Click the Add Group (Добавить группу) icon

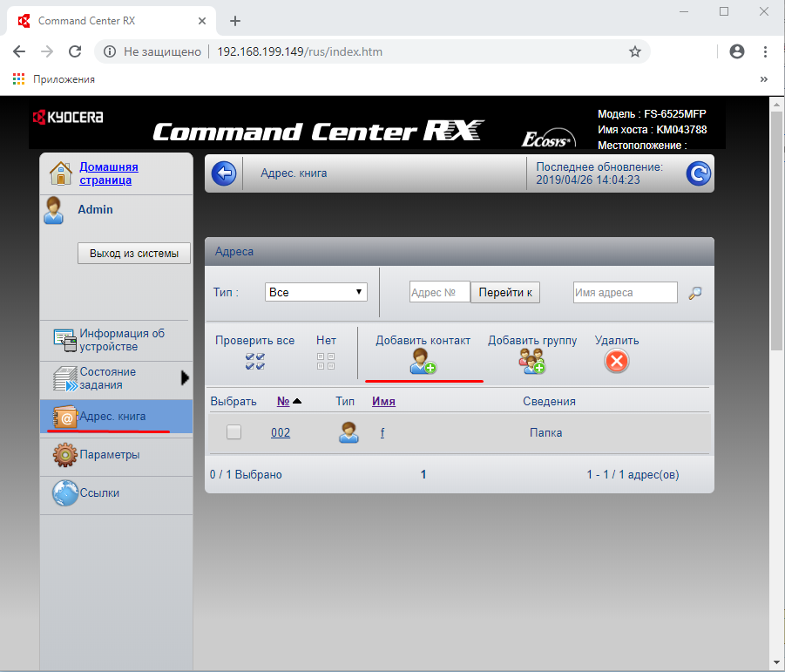click(x=531, y=361)
